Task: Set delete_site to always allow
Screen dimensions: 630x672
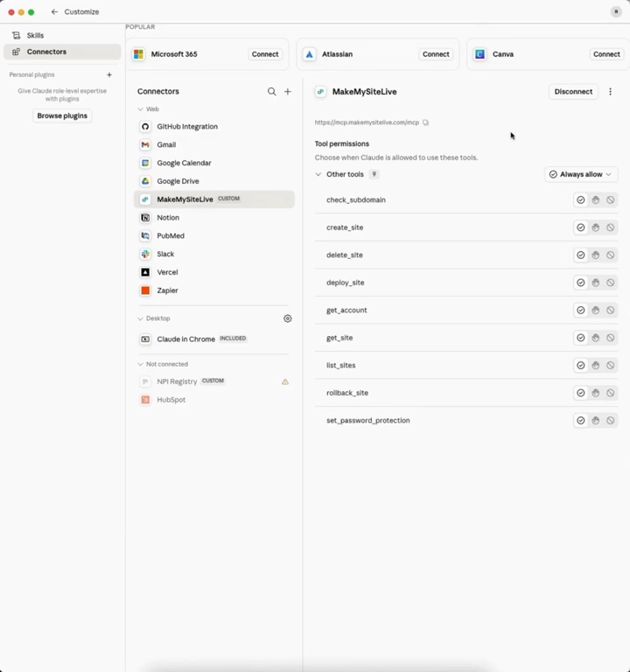Action: (x=581, y=255)
